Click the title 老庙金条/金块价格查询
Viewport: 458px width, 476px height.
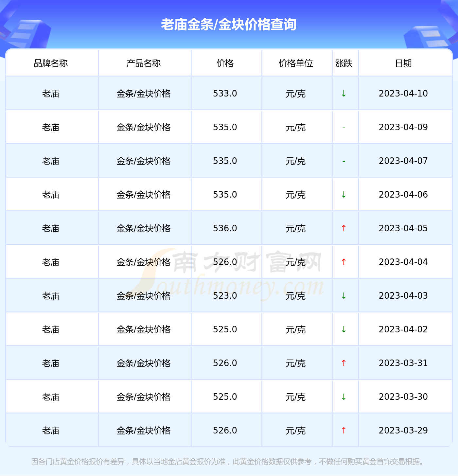pyautogui.click(x=229, y=25)
